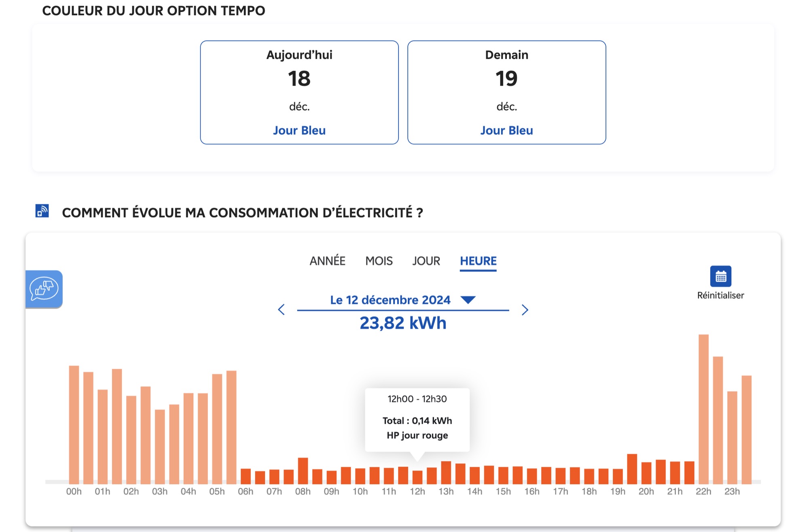This screenshot has width=809, height=532.
Task: Go to previous day with left chevron
Action: [x=282, y=310]
